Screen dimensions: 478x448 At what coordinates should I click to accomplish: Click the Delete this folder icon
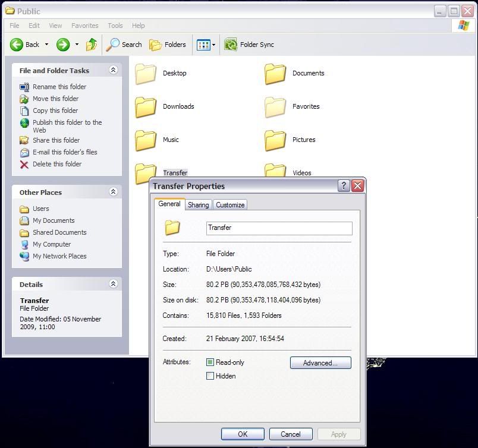(24, 165)
